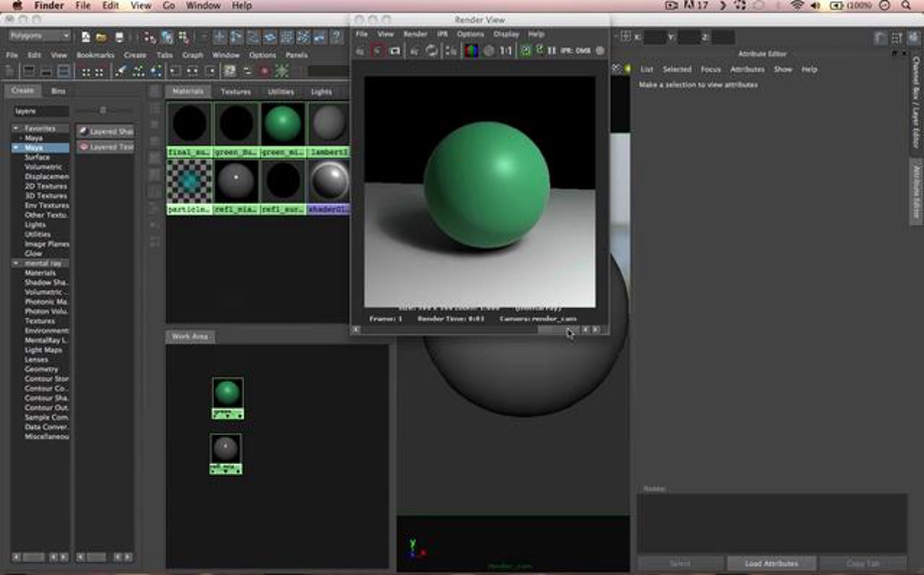The width and height of the screenshot is (924, 575).
Task: Select Surface in the node tree
Action: [x=37, y=157]
